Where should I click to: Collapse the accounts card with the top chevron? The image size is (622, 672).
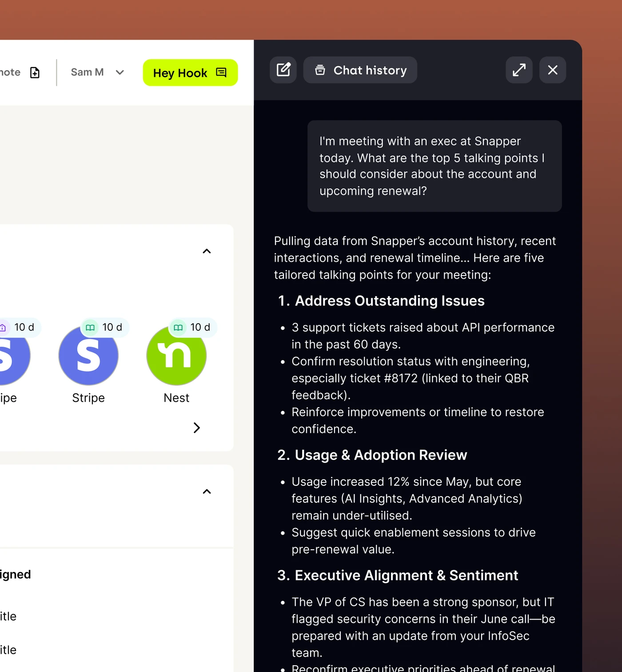(x=207, y=251)
